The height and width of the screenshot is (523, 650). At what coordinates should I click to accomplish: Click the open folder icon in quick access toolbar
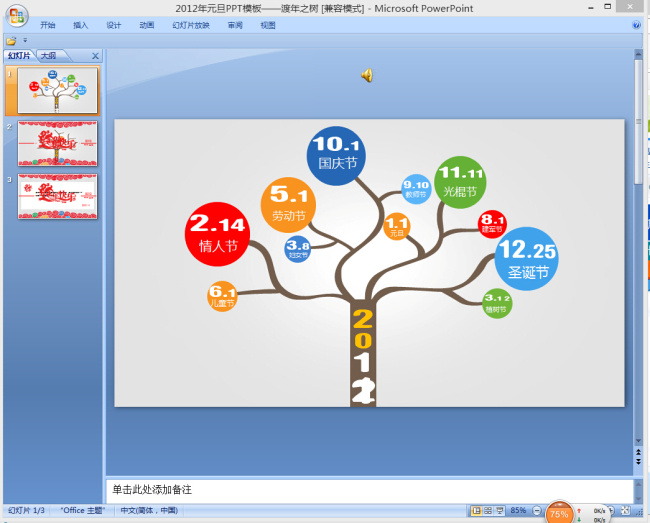pyautogui.click(x=11, y=41)
